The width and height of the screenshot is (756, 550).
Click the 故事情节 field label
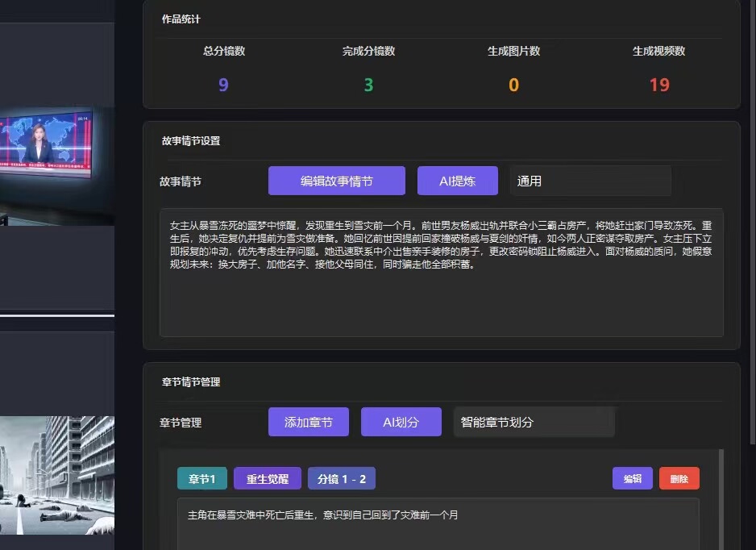tap(181, 181)
